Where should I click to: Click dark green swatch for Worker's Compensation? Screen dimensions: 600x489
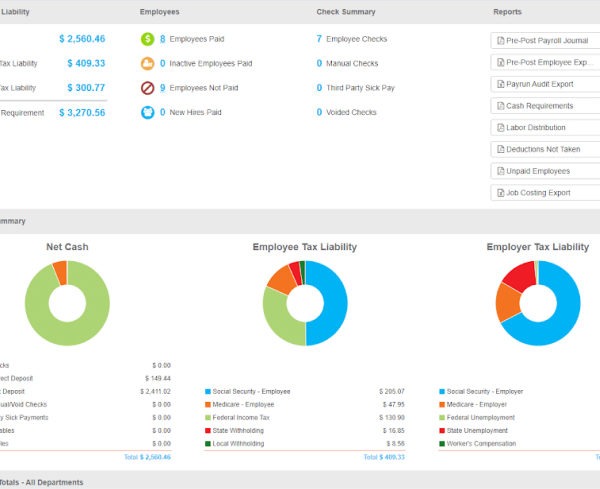click(442, 444)
